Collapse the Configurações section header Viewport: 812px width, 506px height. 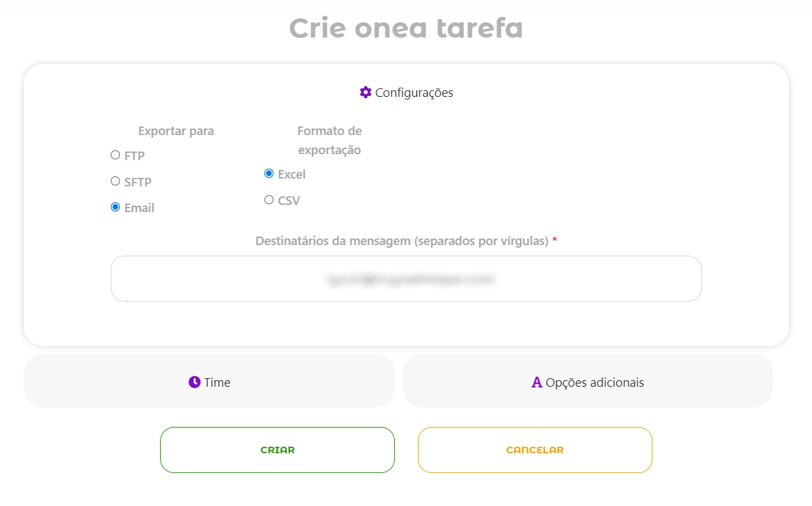[407, 92]
